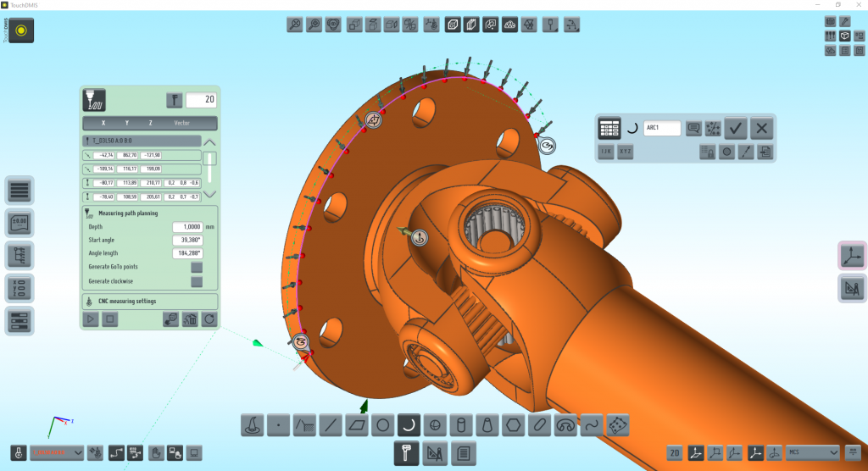Image resolution: width=868 pixels, height=471 pixels.
Task: Click the Start angle value field
Action: (x=187, y=241)
